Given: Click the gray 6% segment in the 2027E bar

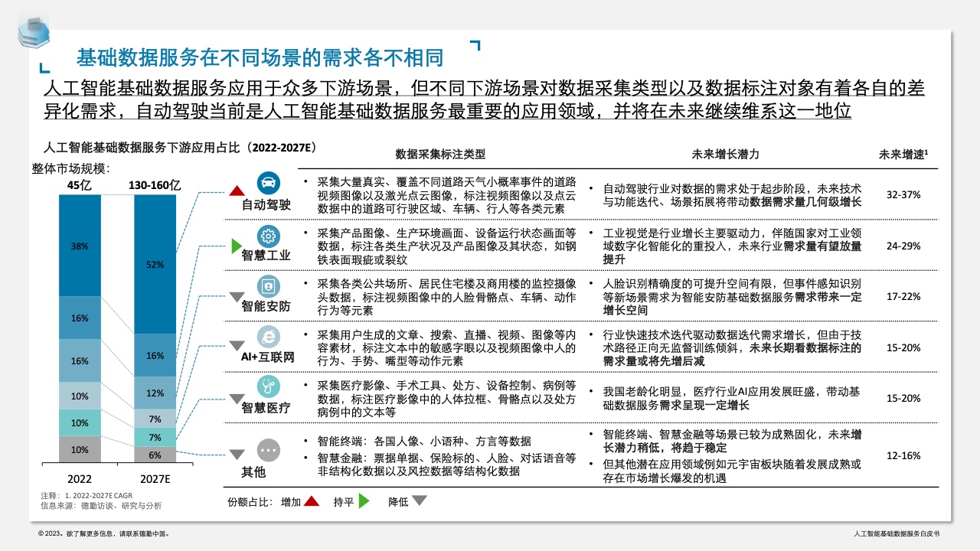Looking at the screenshot, I should pos(155,455).
